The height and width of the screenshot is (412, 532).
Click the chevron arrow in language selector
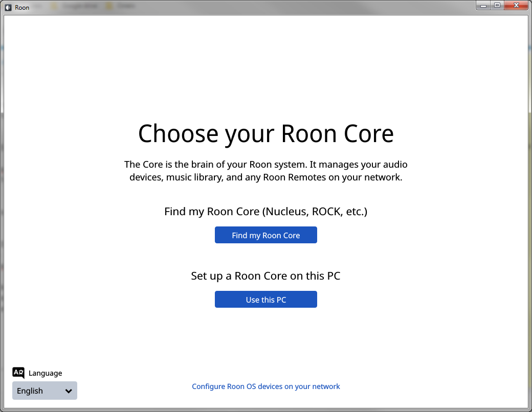click(x=69, y=391)
